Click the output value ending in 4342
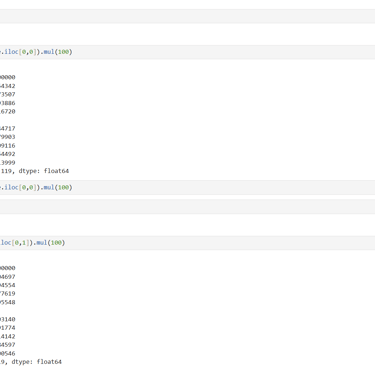This screenshot has height=366, width=375. (x=8, y=86)
